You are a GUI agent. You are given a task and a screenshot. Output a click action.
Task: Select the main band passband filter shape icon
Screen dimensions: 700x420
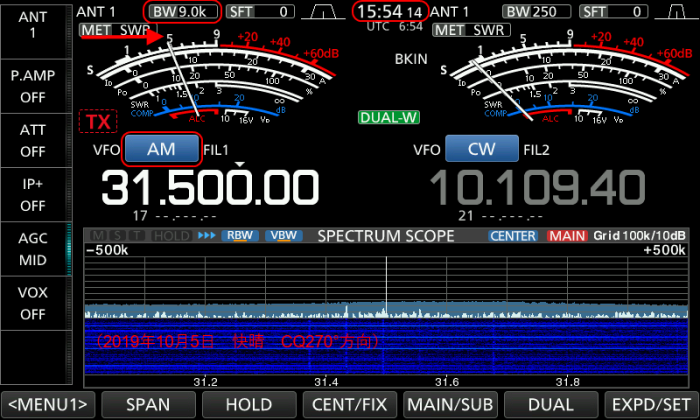[x=323, y=12]
